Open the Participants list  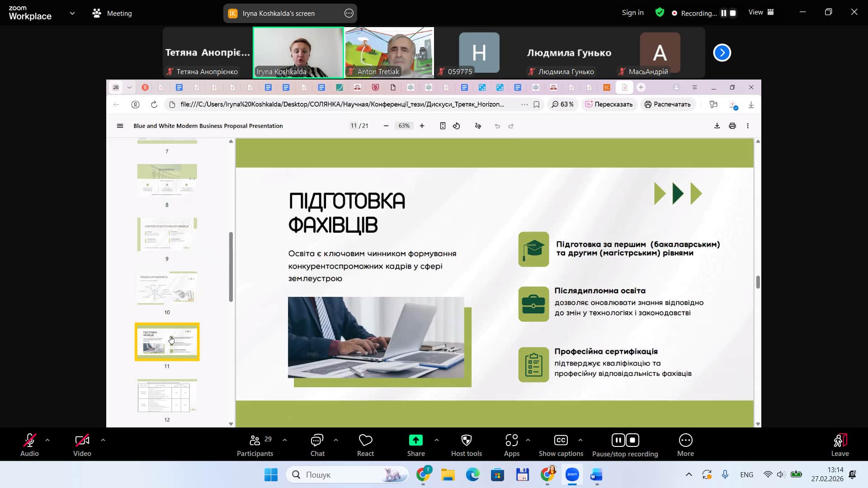255,441
